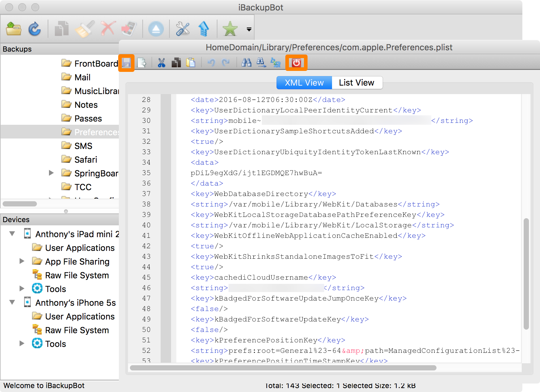Viewport: 540px width, 392px height.
Task: Click the find next binoculars icon
Action: [x=261, y=63]
